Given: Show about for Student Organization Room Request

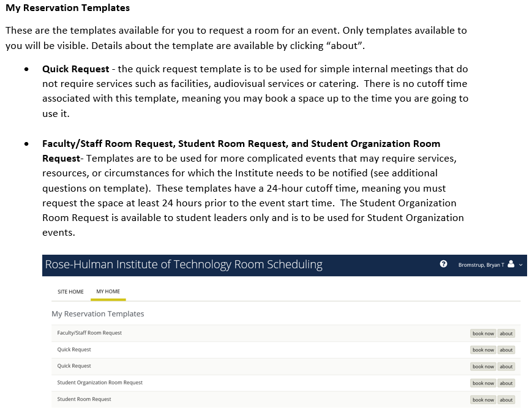Looking at the screenshot, I should [506, 383].
